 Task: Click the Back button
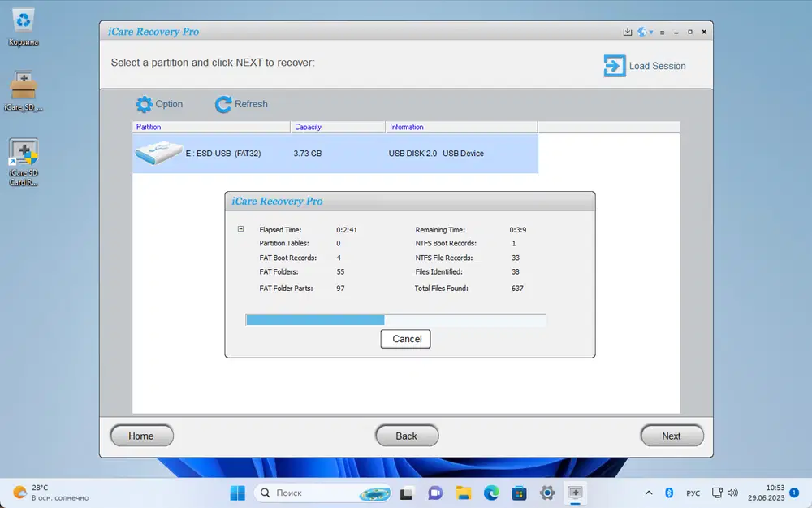[407, 436]
